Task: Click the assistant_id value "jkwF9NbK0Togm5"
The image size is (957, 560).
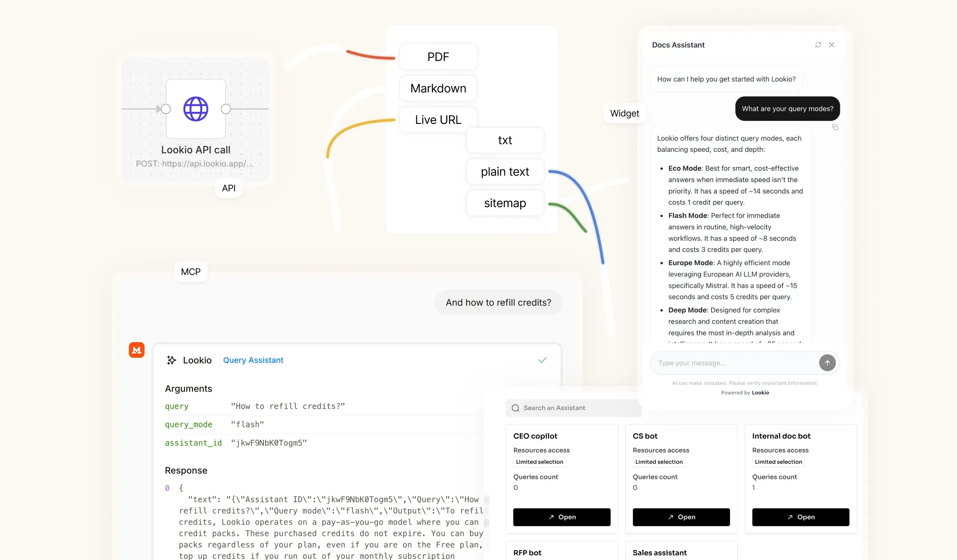Action: [x=269, y=443]
